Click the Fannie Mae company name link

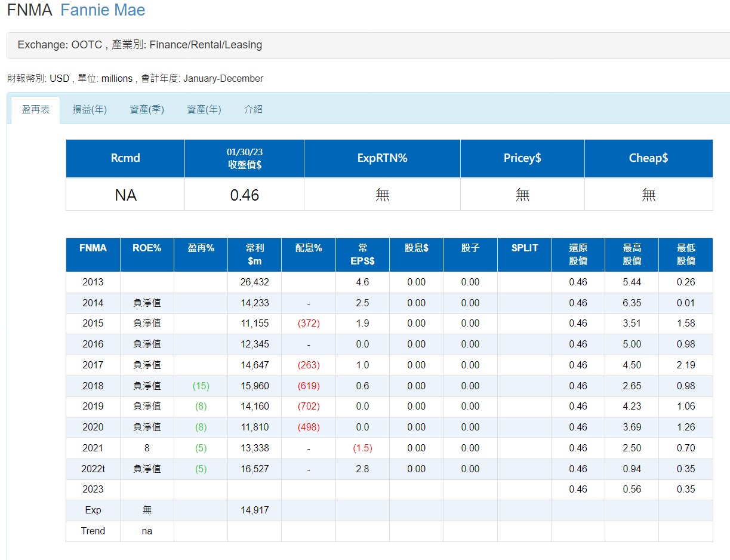coord(103,10)
